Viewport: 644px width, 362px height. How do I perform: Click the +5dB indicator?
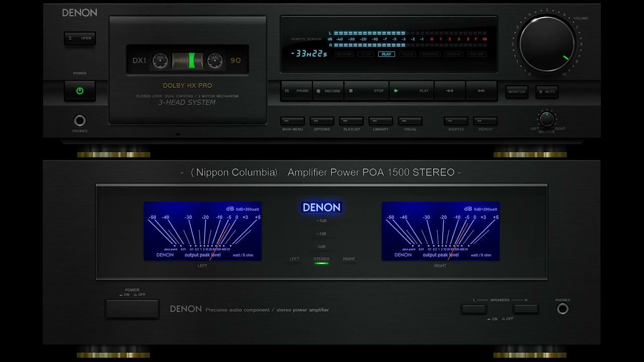click(x=321, y=221)
